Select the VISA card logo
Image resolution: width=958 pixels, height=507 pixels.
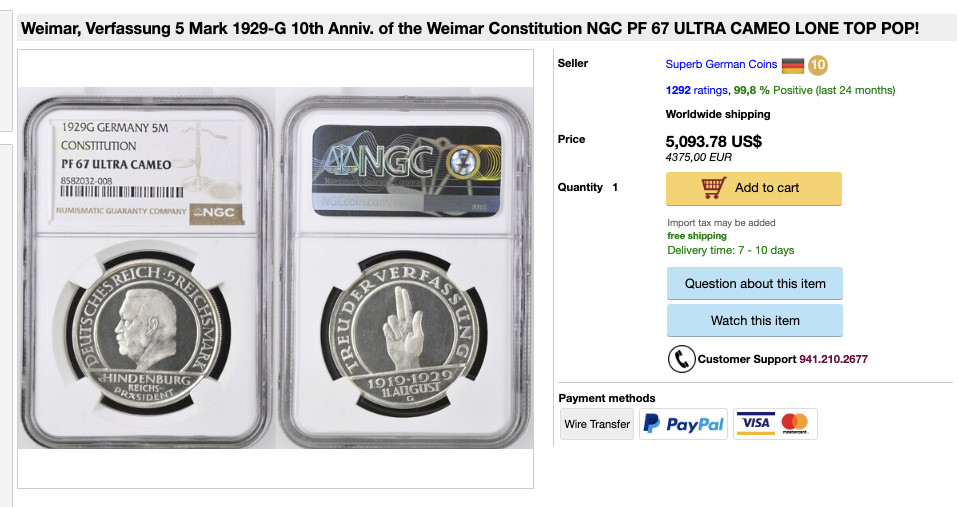pyautogui.click(x=756, y=423)
